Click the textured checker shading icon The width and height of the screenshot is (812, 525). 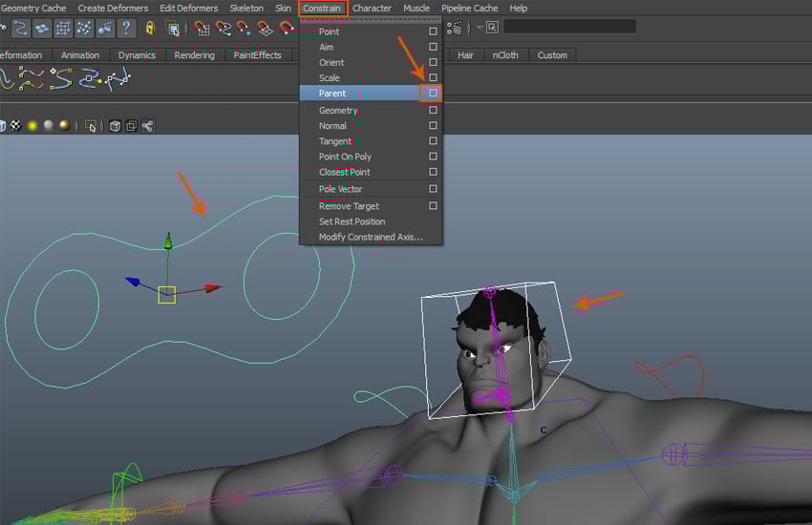pos(15,126)
